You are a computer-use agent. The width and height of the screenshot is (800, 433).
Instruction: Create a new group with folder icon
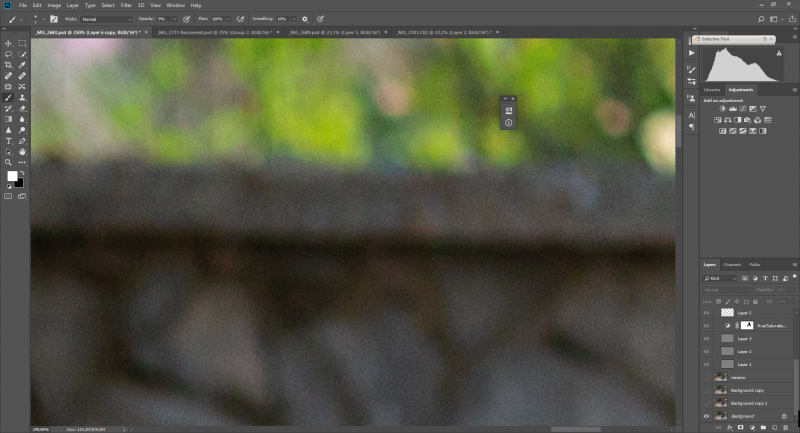(763, 427)
